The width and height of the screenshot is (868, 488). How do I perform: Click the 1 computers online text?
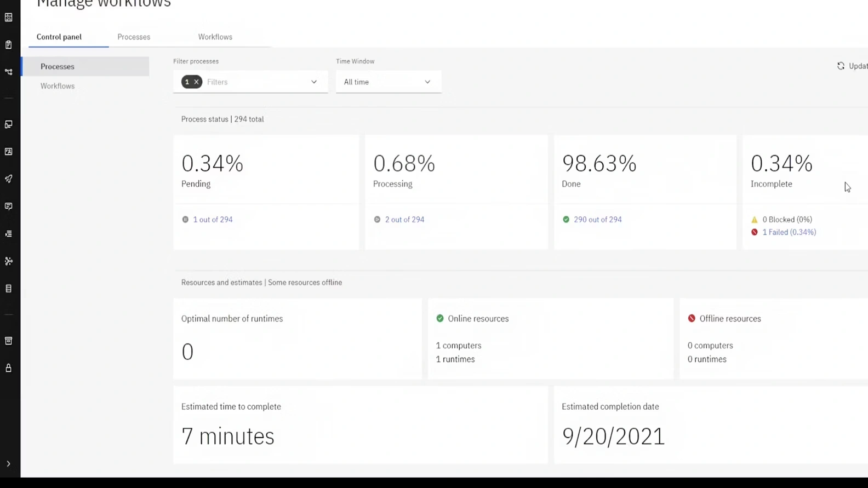point(459,346)
